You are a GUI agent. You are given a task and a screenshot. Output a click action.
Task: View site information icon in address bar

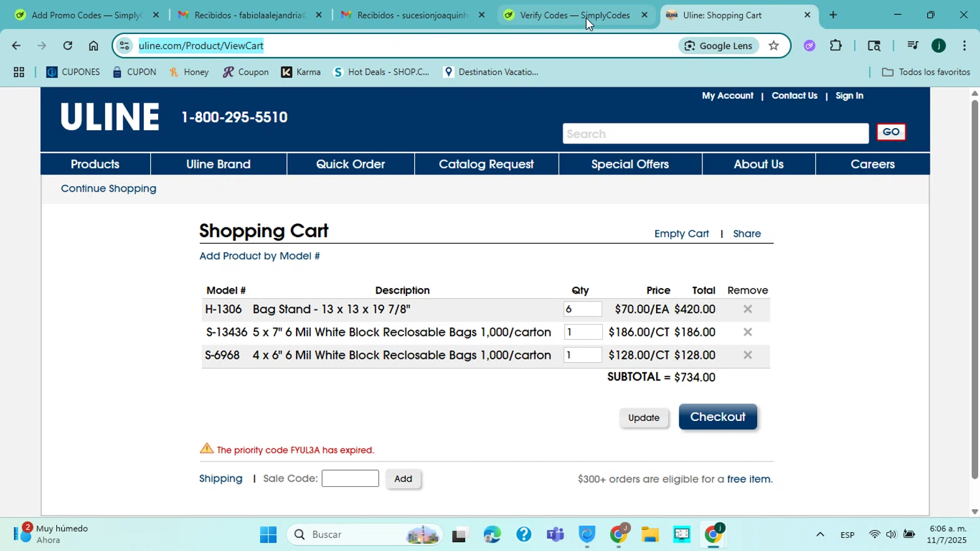[124, 46]
